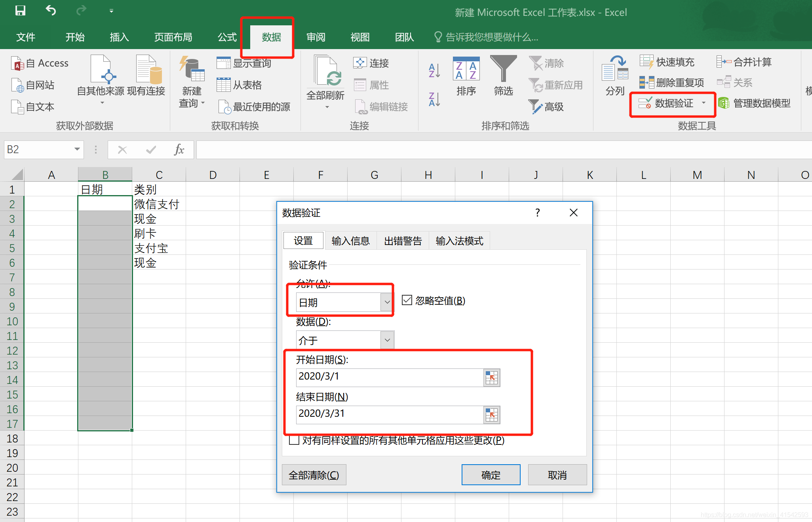Click the Sort A to Z ascending icon
The width and height of the screenshot is (812, 522).
434,70
